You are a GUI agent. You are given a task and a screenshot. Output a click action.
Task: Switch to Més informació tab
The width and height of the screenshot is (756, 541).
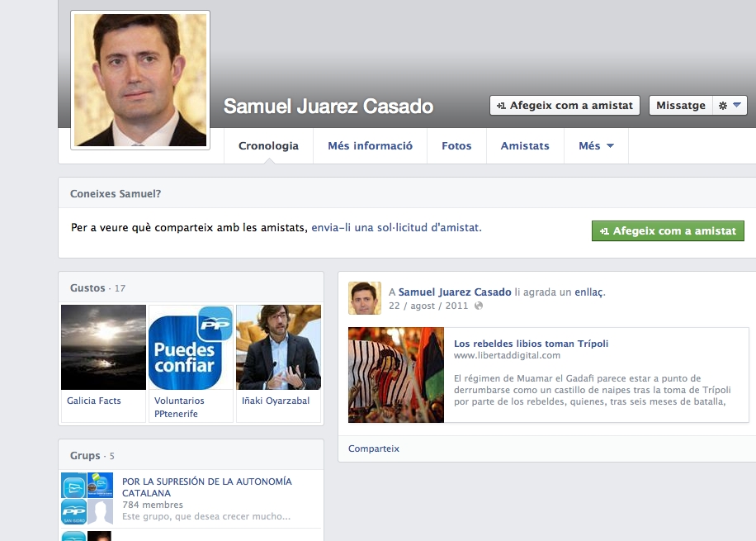click(x=370, y=146)
